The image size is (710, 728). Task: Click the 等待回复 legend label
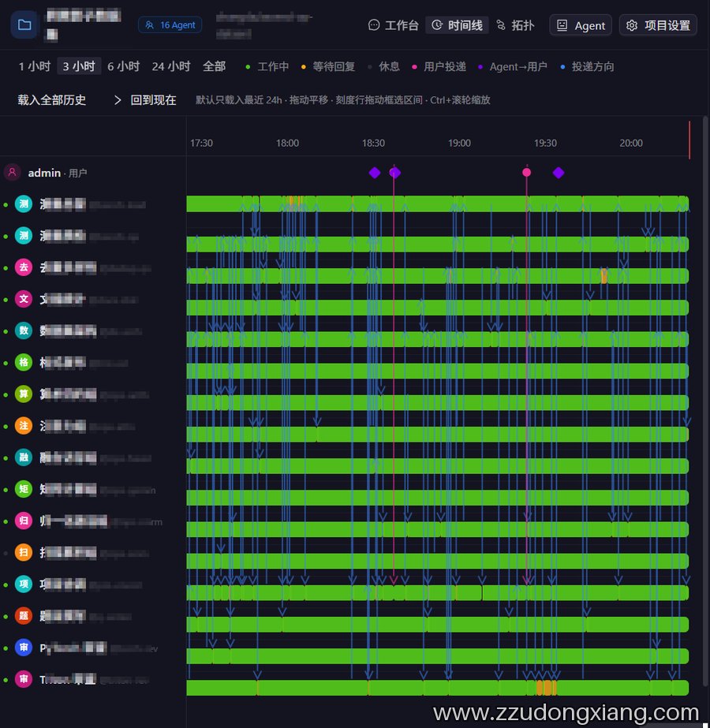pos(334,67)
